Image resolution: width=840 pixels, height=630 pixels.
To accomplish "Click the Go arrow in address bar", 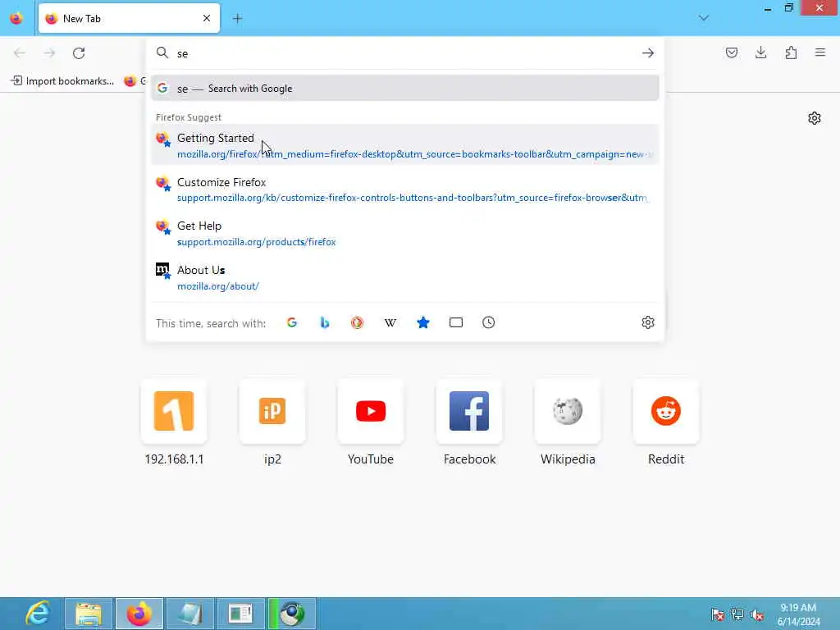I will tap(648, 53).
